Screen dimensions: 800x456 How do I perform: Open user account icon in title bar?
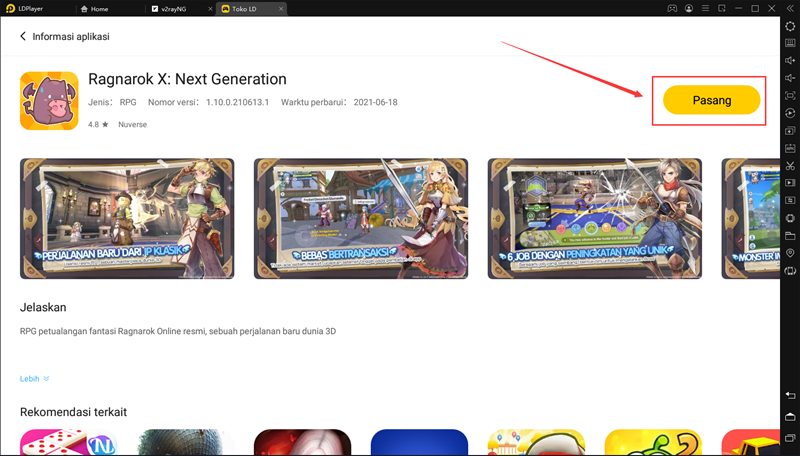(x=689, y=8)
